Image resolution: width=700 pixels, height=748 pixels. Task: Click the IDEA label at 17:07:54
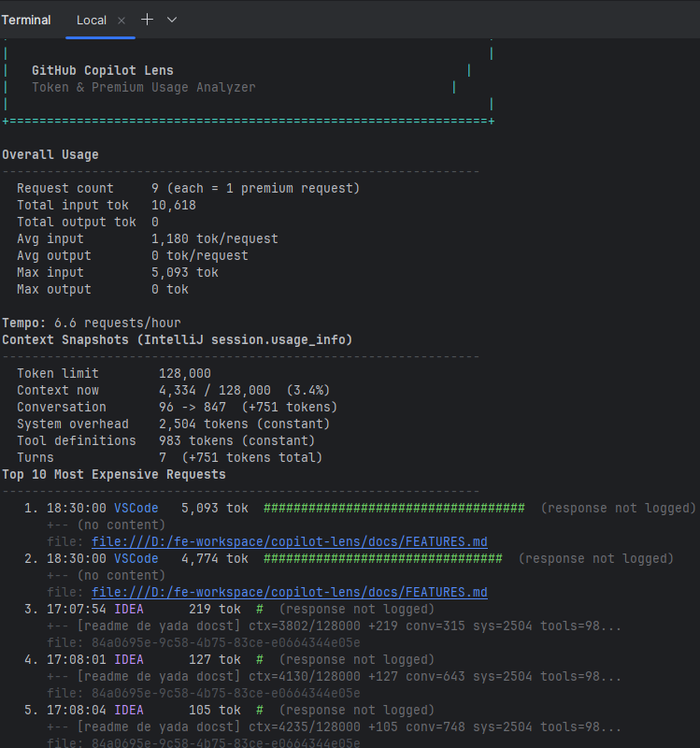click(x=129, y=610)
